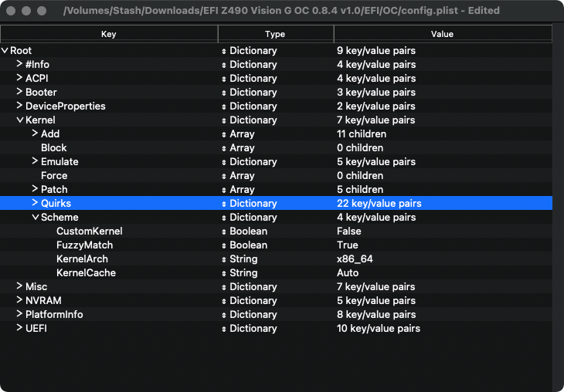Expand the Patch array

[35, 189]
